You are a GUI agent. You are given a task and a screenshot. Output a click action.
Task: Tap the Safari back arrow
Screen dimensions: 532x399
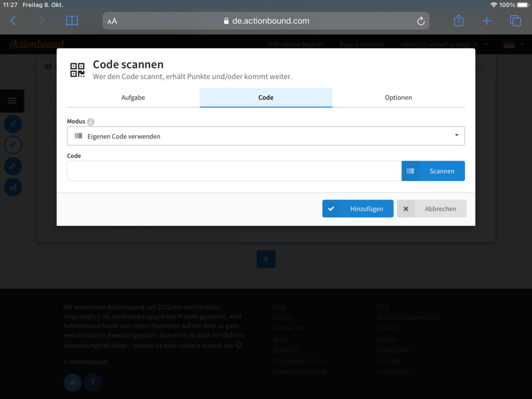coord(14,21)
